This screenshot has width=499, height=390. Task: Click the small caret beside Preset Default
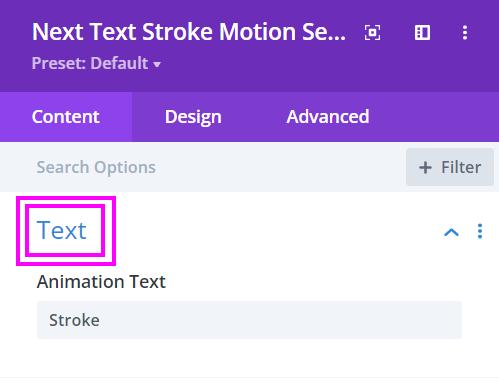[157, 64]
